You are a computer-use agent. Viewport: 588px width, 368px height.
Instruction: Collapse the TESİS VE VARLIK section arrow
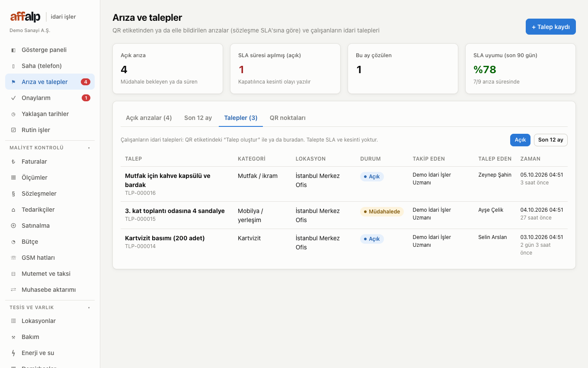(89, 307)
